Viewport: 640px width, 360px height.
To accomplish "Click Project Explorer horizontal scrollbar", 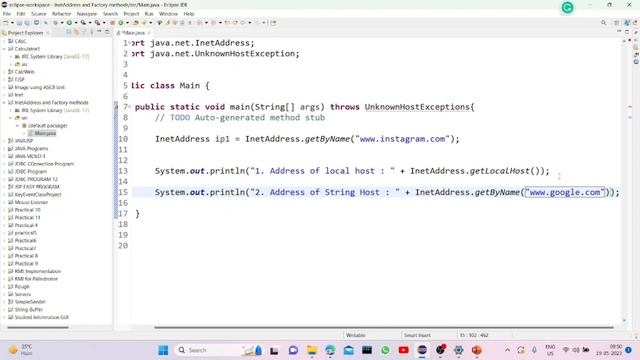I will tap(38, 327).
